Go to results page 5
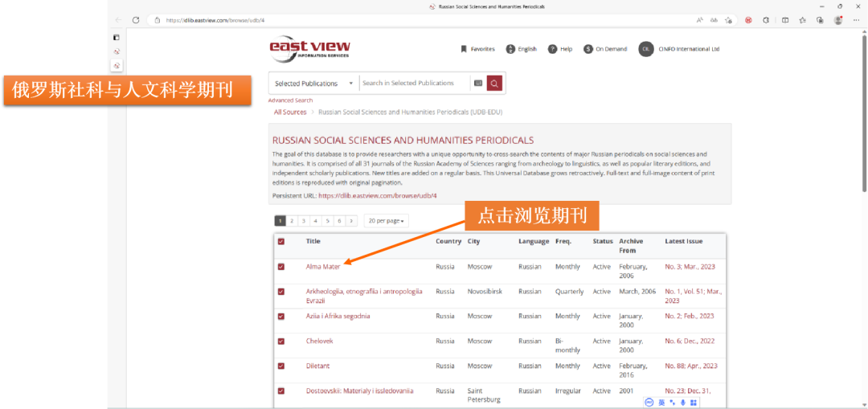 click(328, 220)
